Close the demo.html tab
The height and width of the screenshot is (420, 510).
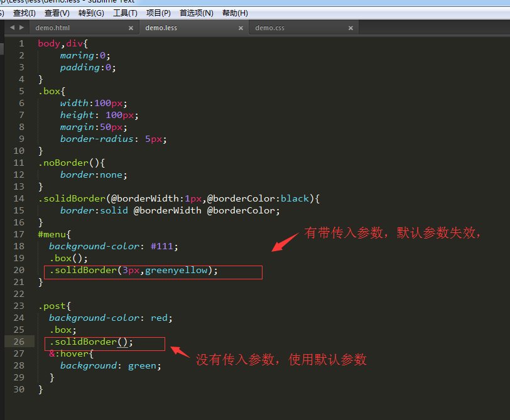131,28
